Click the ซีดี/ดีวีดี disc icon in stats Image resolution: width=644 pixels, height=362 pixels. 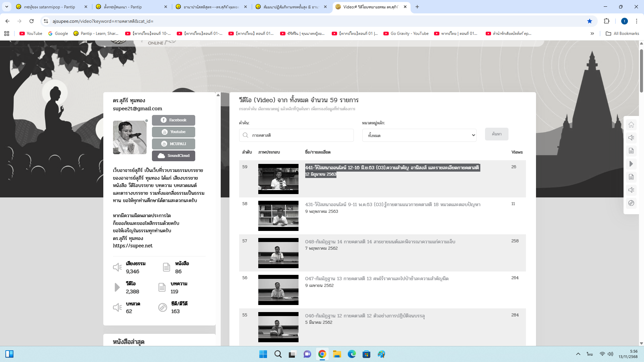(163, 307)
